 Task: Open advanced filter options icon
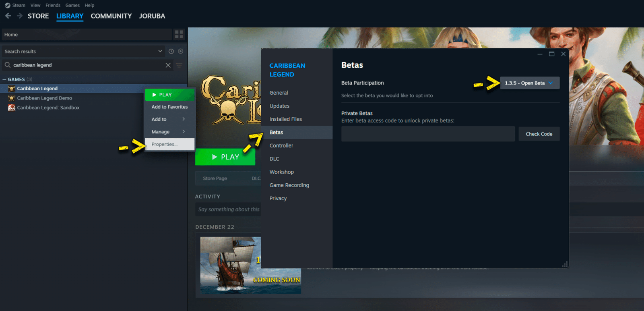click(180, 65)
